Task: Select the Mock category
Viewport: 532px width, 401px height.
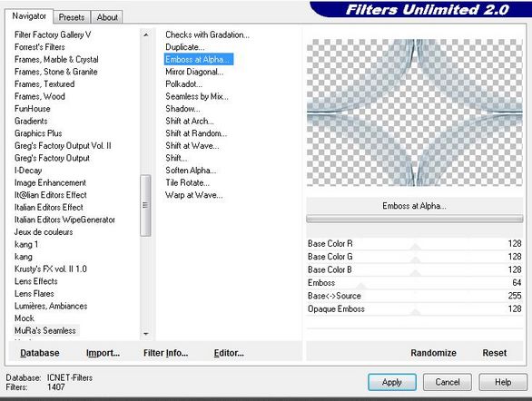Action: tap(25, 318)
